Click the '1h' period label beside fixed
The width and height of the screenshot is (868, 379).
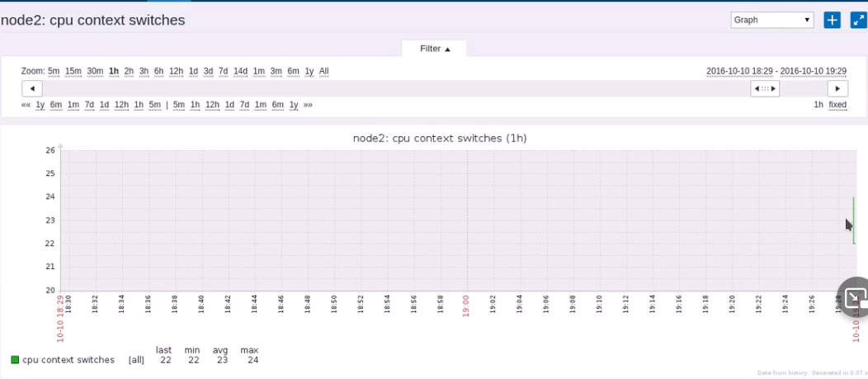[x=818, y=105]
